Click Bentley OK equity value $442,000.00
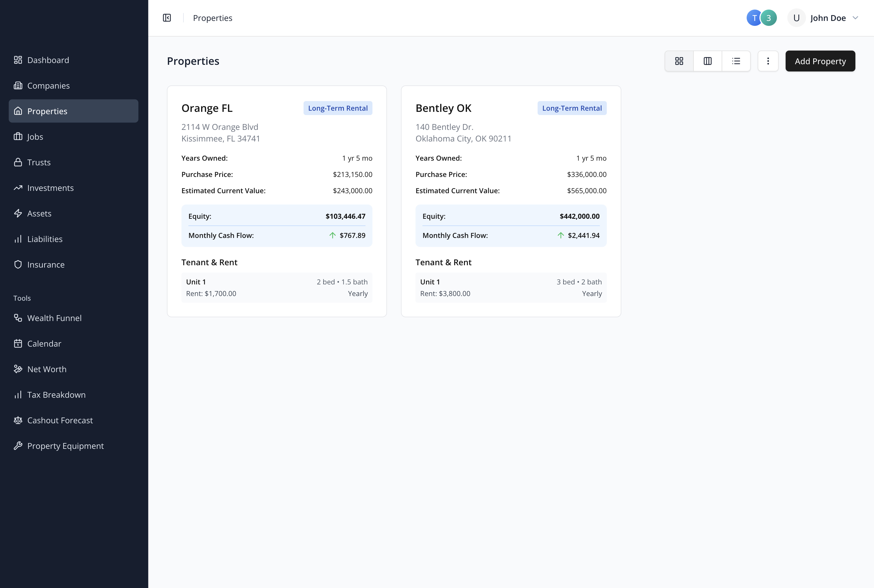This screenshot has width=874, height=588. (x=580, y=216)
